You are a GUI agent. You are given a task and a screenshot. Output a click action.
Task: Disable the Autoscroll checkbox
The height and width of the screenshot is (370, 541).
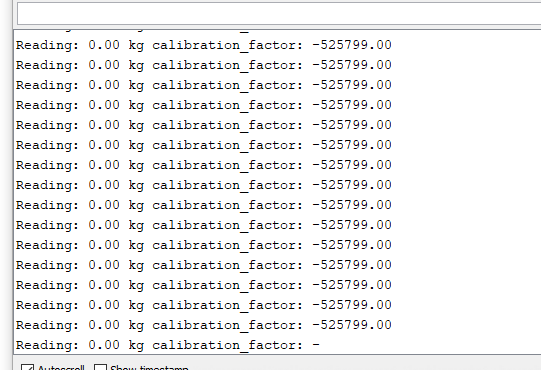pyautogui.click(x=27, y=367)
